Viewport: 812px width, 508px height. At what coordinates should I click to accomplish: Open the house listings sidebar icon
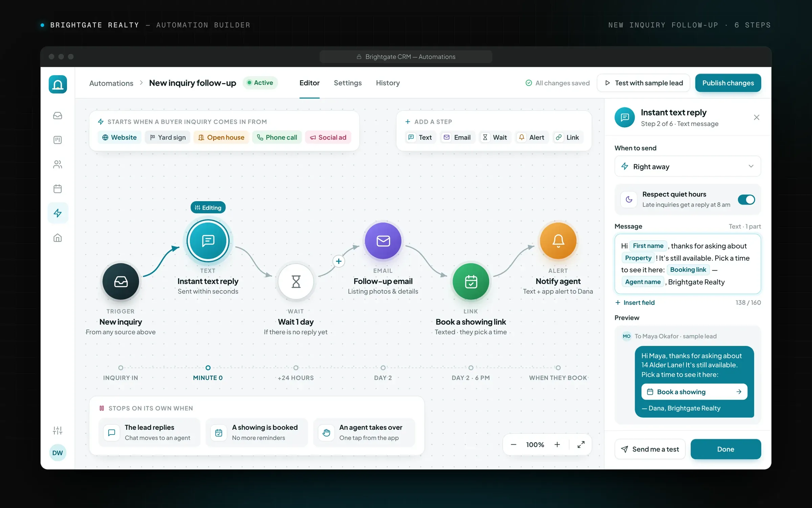click(x=58, y=238)
